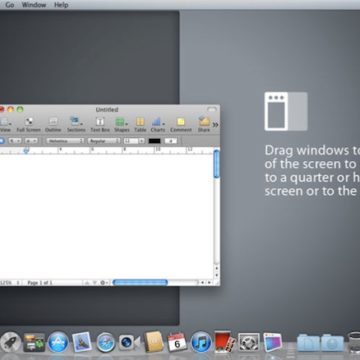This screenshot has width=360, height=360.
Task: Insert a Table using the toolbar icon
Action: click(140, 124)
